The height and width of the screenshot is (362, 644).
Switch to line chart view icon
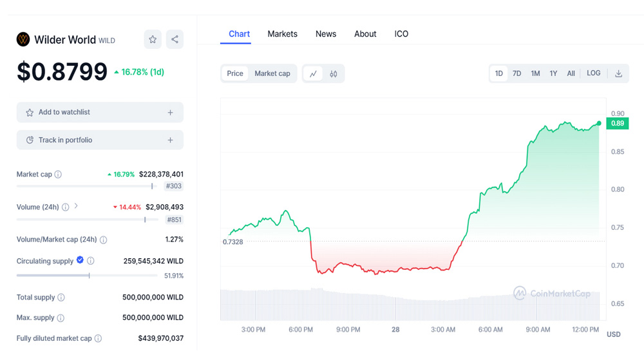coord(314,74)
